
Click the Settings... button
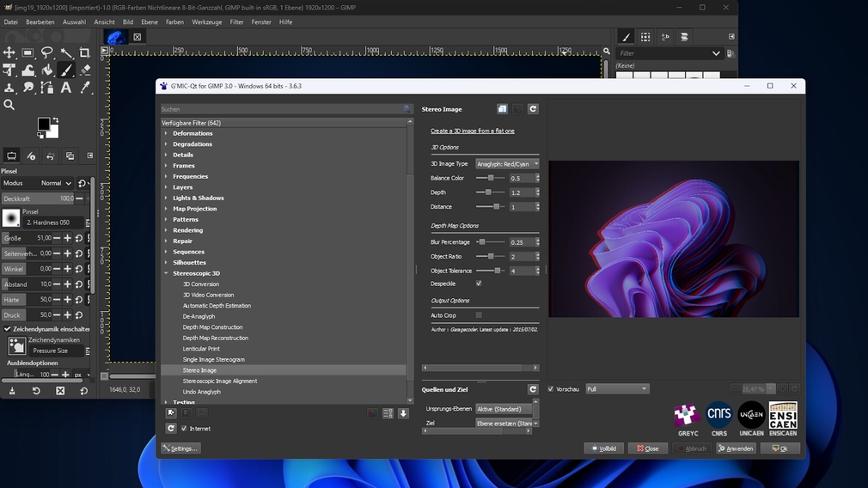click(180, 448)
